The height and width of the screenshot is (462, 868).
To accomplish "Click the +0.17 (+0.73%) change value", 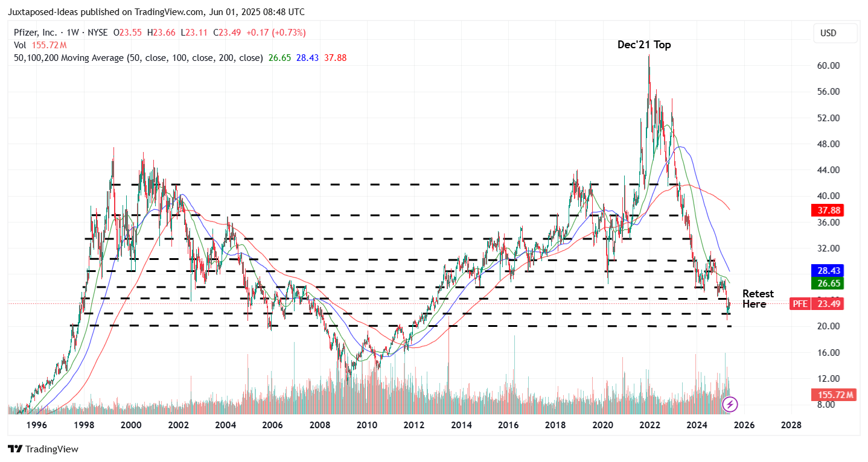I will (x=276, y=33).
